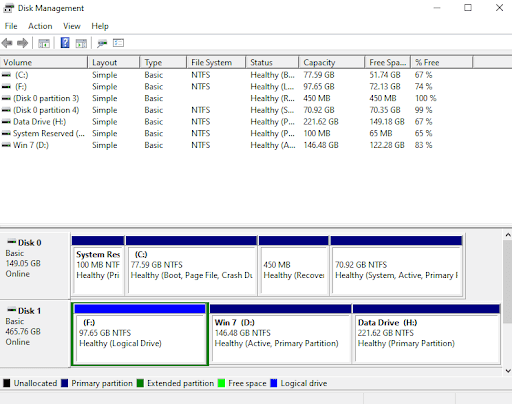This screenshot has width=512, height=404.
Task: Select the 450 MB recovery partition block
Action: point(294,266)
